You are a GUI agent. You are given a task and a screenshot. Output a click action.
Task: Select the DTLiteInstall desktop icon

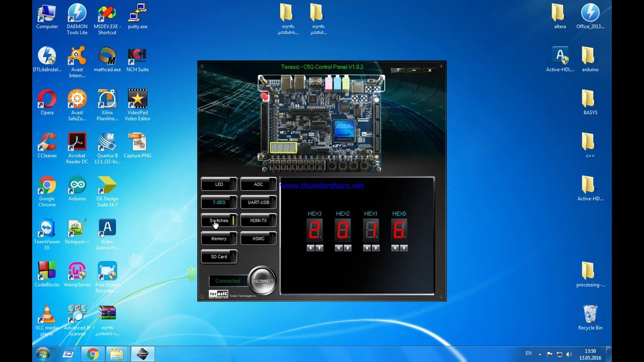click(47, 60)
